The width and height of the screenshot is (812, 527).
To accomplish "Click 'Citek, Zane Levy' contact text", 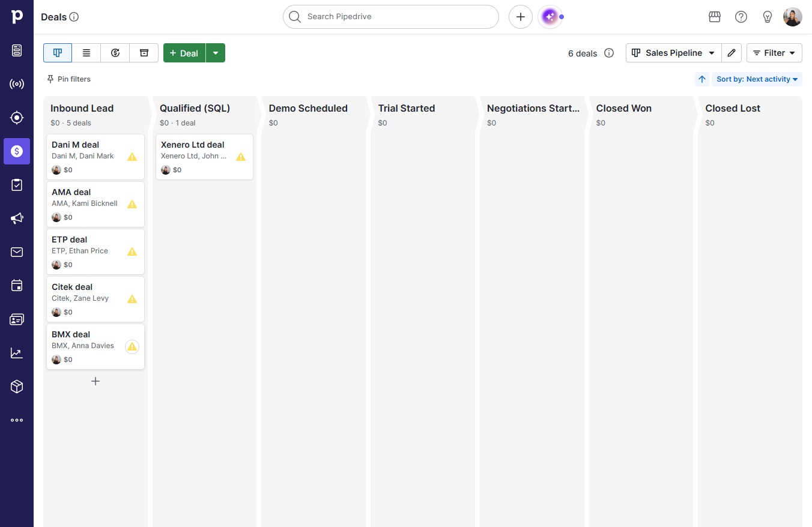I will pyautogui.click(x=80, y=298).
